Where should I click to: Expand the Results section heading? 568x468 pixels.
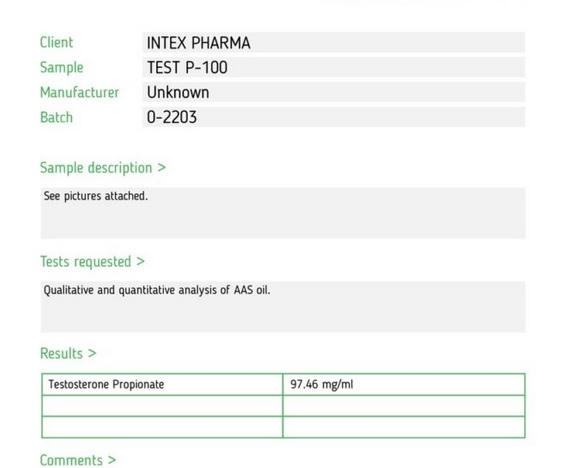[x=68, y=353]
